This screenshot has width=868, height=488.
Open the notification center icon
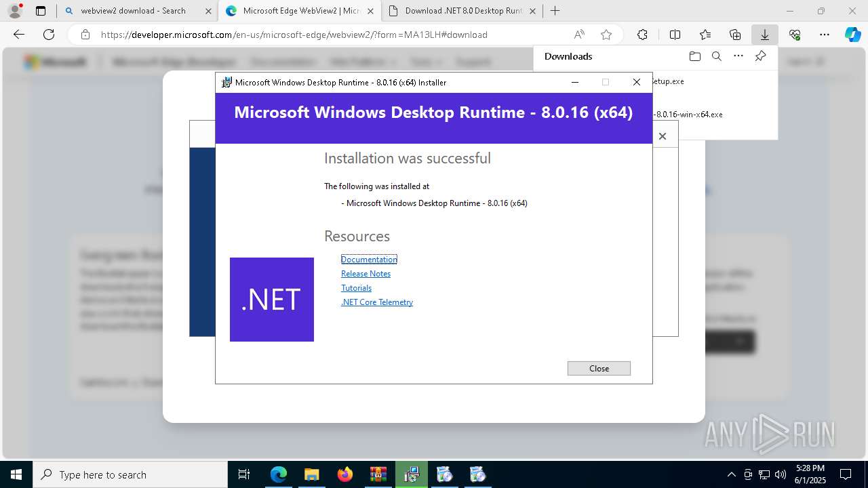pyautogui.click(x=846, y=474)
